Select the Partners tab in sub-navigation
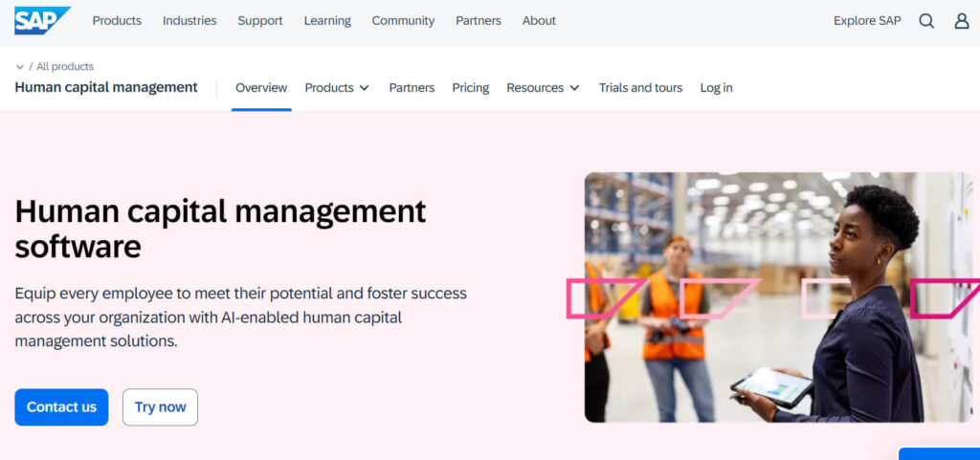Image resolution: width=980 pixels, height=460 pixels. click(x=412, y=88)
